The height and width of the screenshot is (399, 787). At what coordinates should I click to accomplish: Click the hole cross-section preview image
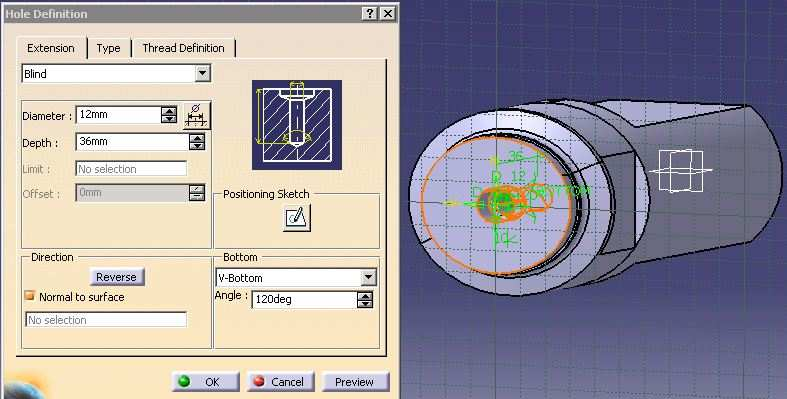(297, 125)
